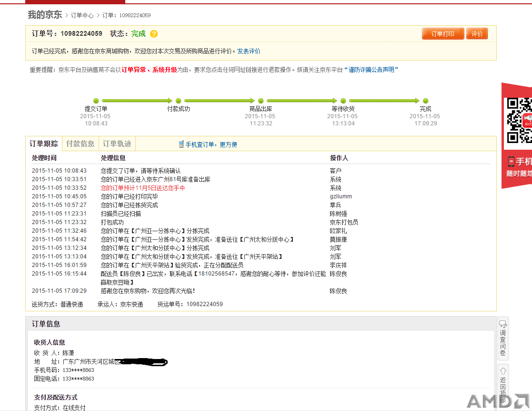
Task: Click the 操作人 column header
Action: 339,158
